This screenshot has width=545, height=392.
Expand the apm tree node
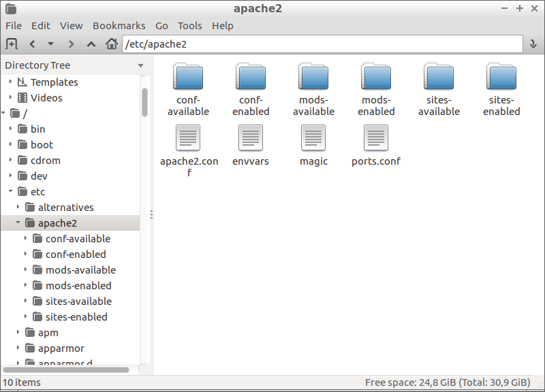(18, 332)
